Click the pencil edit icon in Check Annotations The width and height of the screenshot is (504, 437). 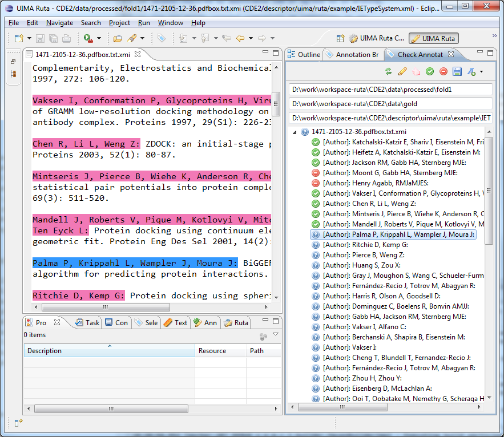402,72
